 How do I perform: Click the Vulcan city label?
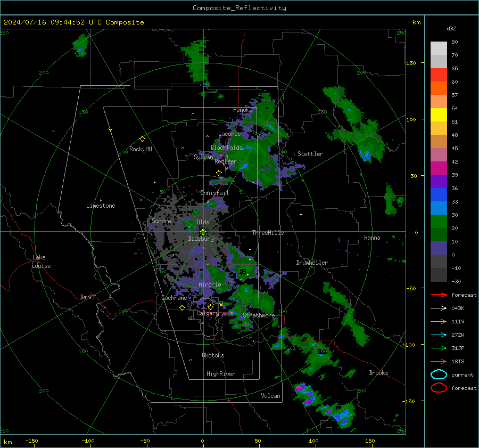tap(271, 396)
